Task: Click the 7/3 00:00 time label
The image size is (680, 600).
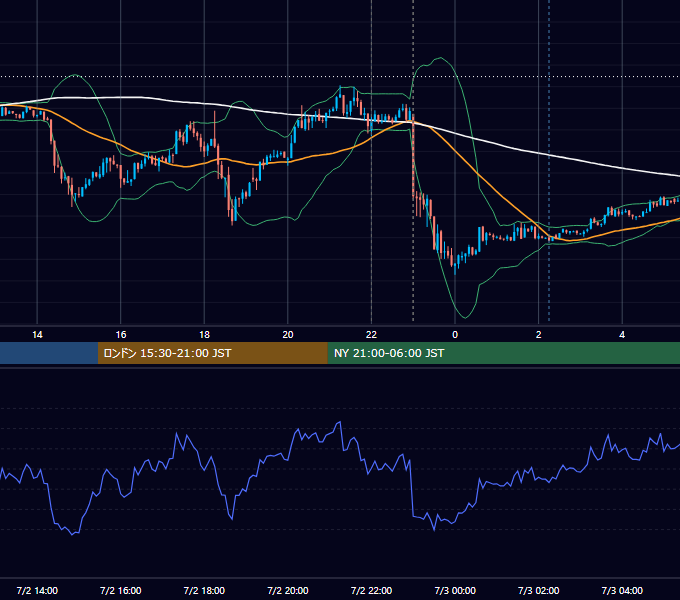Action: point(455,590)
